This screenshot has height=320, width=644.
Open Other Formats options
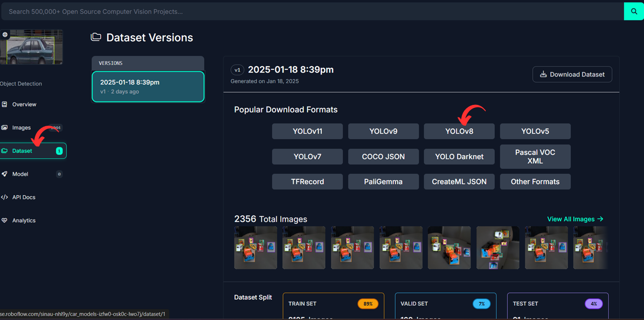click(x=535, y=182)
